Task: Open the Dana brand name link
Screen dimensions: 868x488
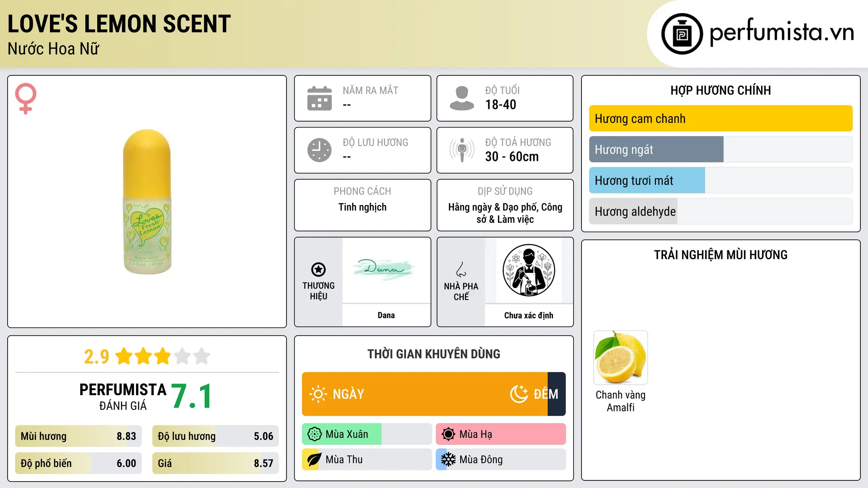Action: (386, 315)
